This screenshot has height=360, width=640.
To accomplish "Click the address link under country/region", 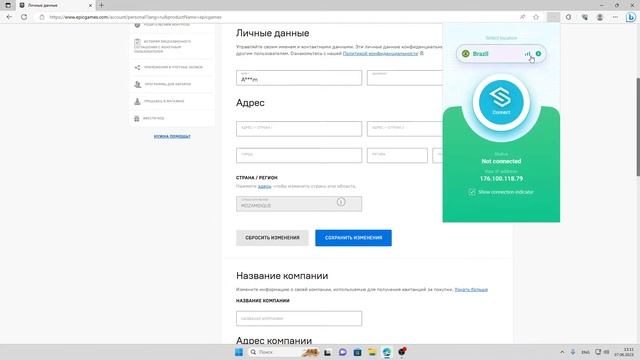I will point(264,186).
